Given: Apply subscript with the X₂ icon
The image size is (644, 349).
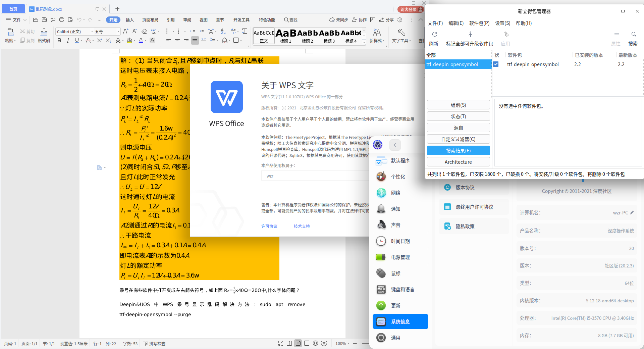Looking at the screenshot, I should point(108,40).
